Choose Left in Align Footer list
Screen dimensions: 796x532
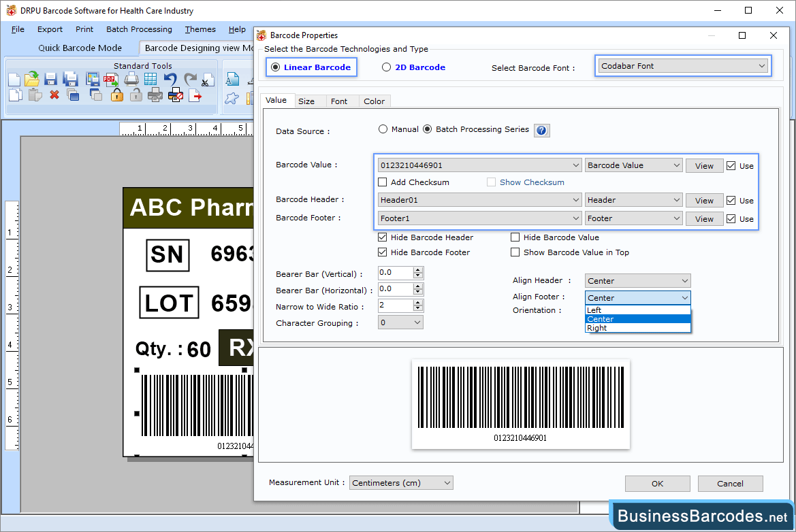click(x=637, y=310)
